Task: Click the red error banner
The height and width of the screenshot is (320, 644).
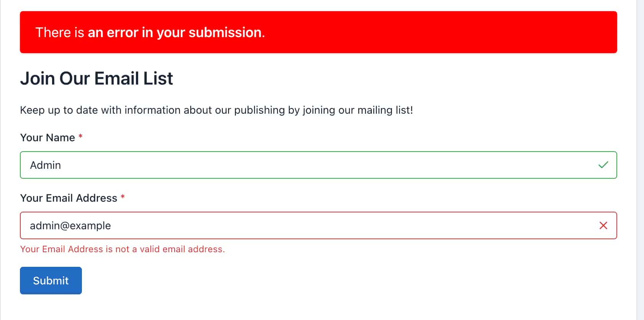Action: tap(421, 32)
